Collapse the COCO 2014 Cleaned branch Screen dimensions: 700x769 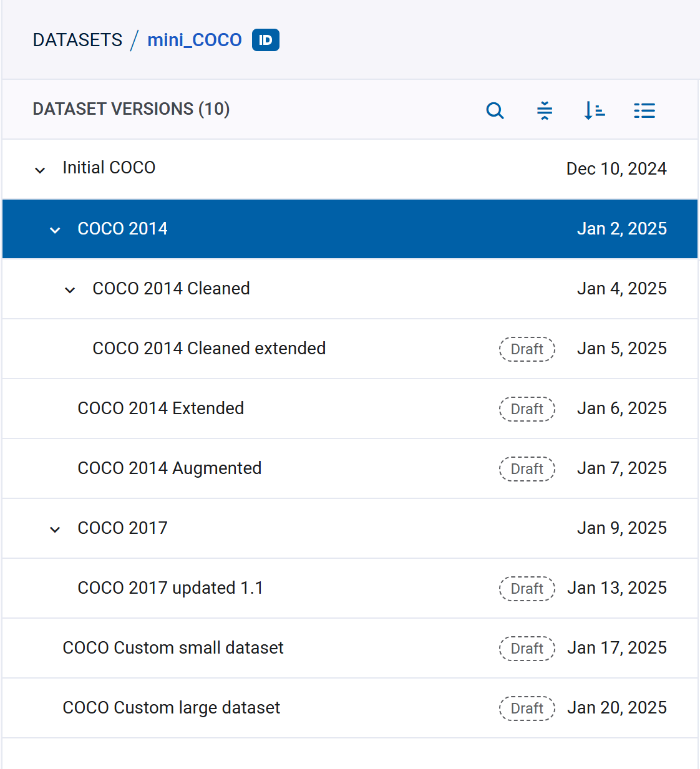(x=70, y=289)
